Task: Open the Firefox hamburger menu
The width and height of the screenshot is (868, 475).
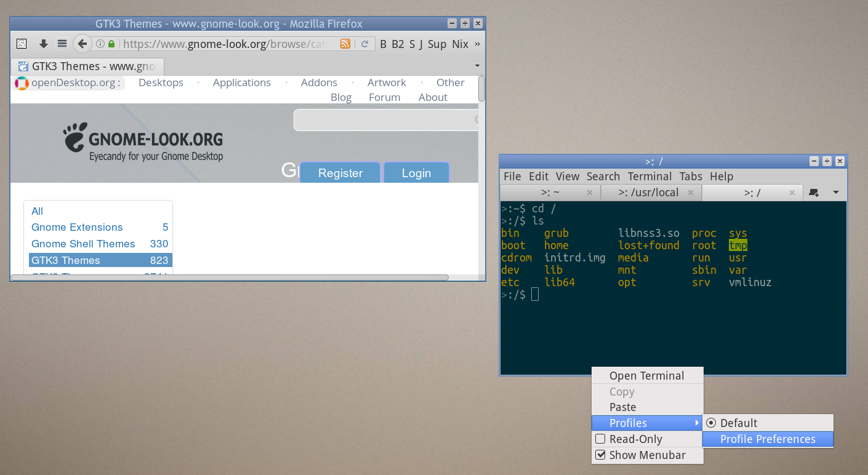Action: point(62,44)
